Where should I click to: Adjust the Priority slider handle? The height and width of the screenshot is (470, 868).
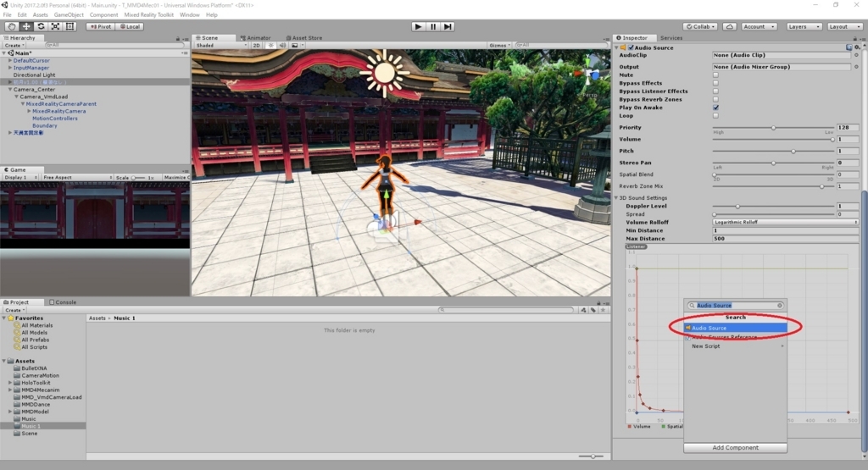pos(773,128)
